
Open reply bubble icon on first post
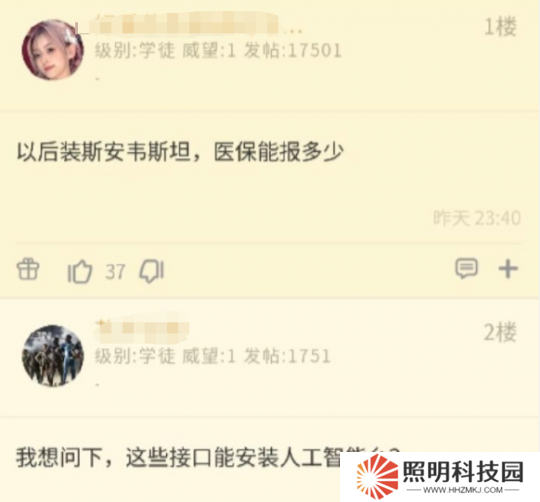(x=467, y=268)
